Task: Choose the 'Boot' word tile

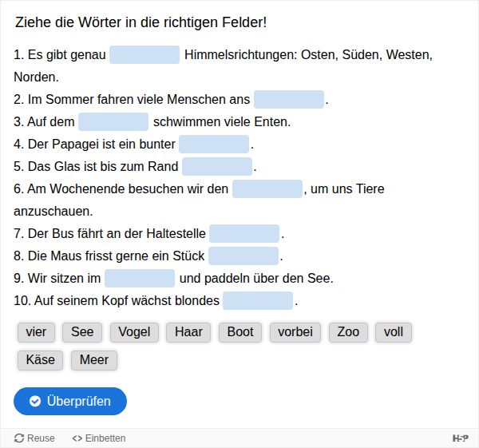Action: pyautogui.click(x=240, y=332)
